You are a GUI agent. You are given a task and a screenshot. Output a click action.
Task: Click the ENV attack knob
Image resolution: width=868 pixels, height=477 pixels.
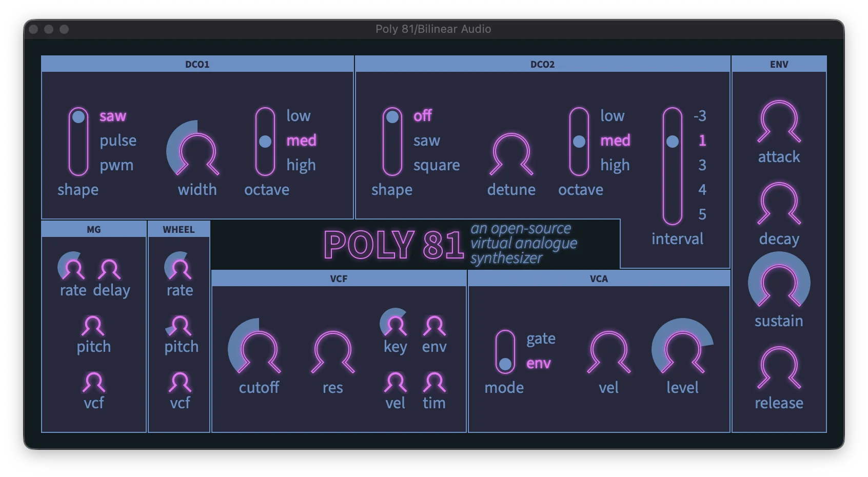779,120
